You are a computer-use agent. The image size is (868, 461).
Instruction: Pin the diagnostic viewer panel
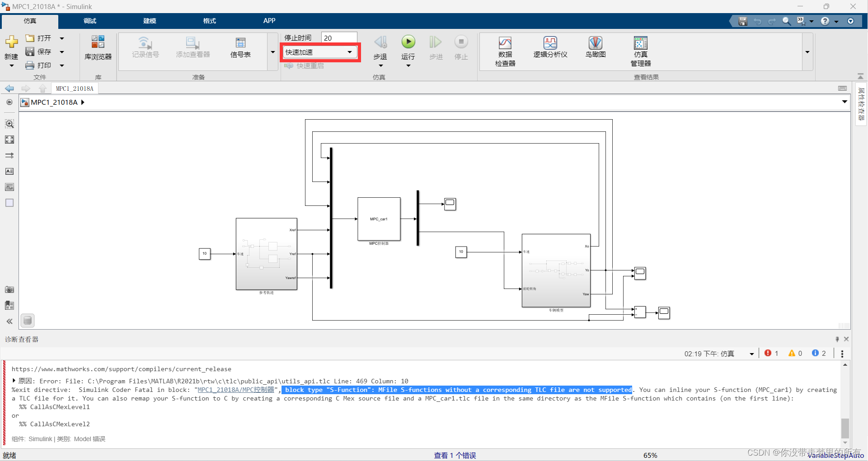pos(837,339)
